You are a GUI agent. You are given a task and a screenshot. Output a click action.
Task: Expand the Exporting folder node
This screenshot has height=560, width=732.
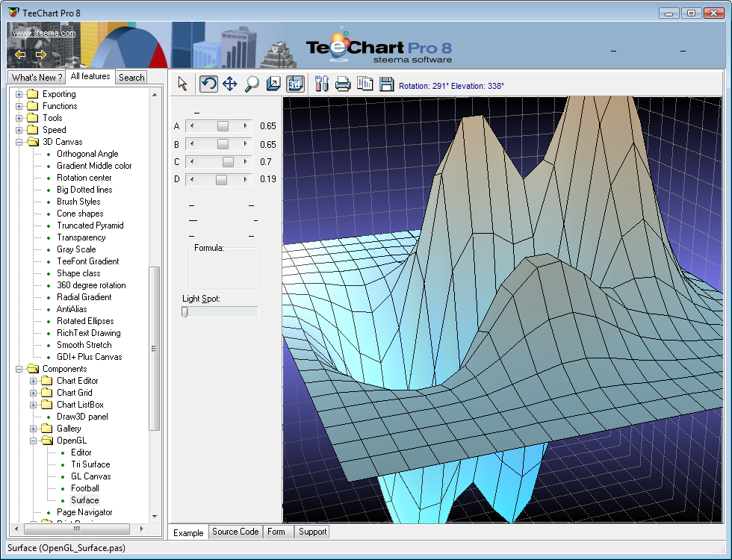[x=19, y=94]
